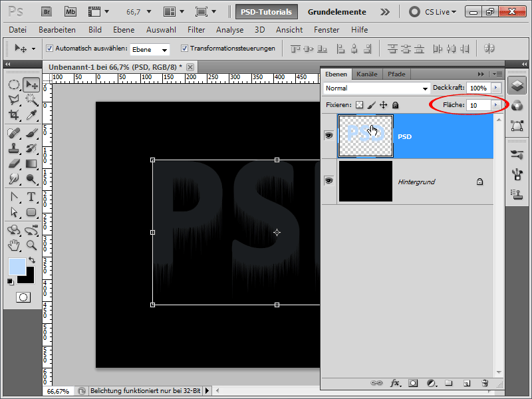Select the Elliptical Marquee tool
This screenshot has width=532, height=399.
pyautogui.click(x=13, y=84)
